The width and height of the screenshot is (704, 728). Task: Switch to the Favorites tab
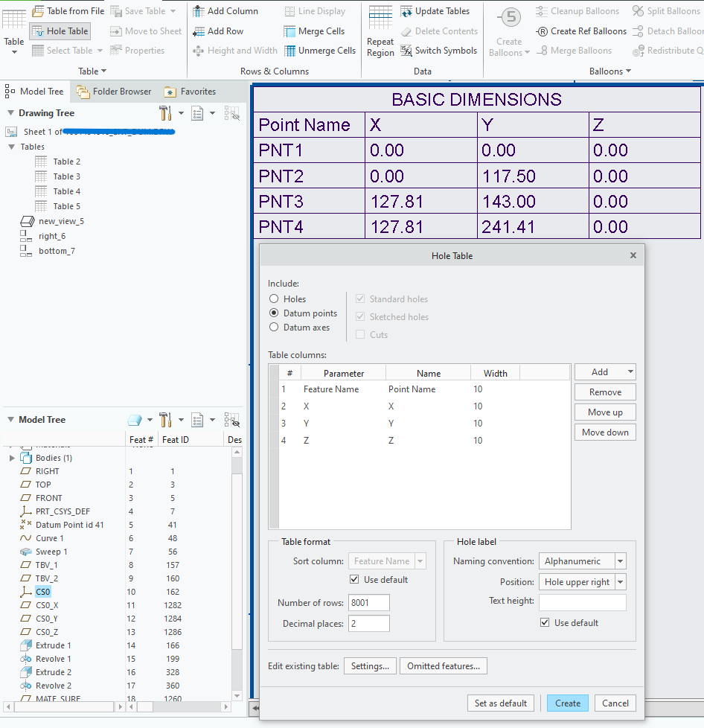[190, 92]
